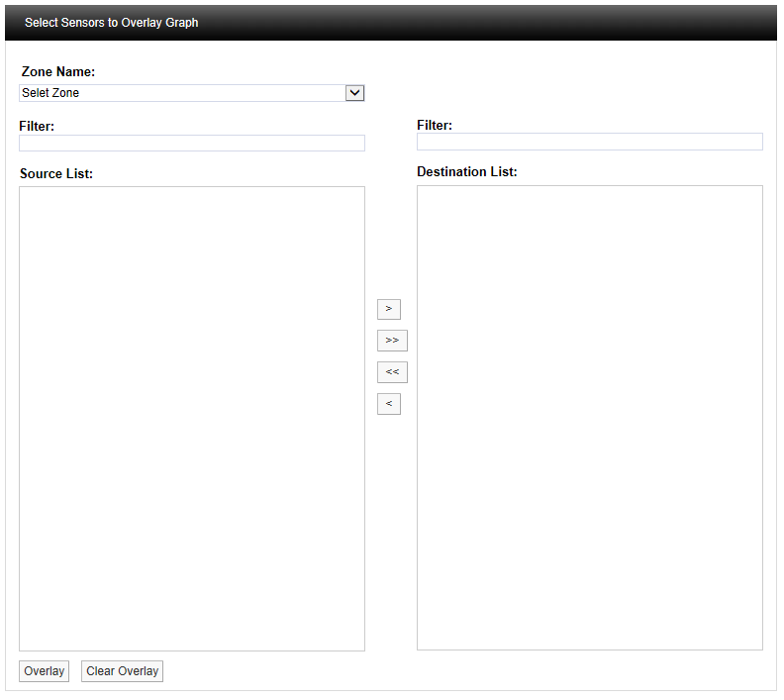Click the right 'Filter:' label
784x700 pixels.
[x=435, y=125]
